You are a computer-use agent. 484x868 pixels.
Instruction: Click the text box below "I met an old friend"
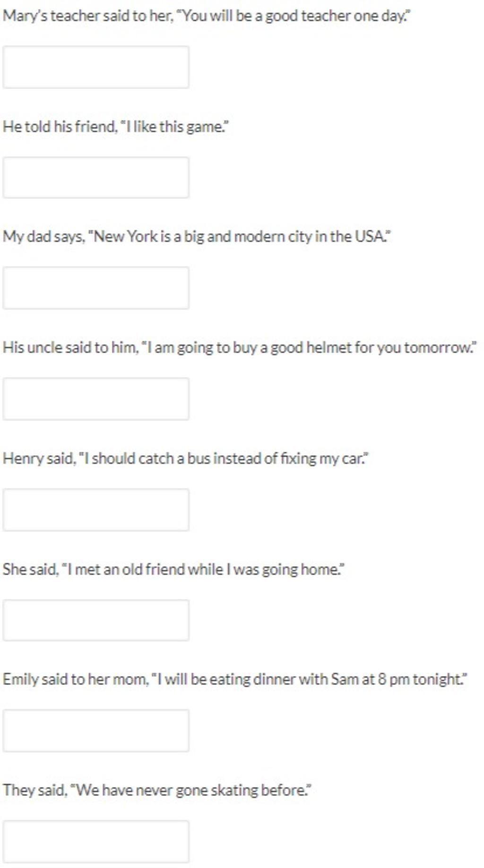pos(96,620)
